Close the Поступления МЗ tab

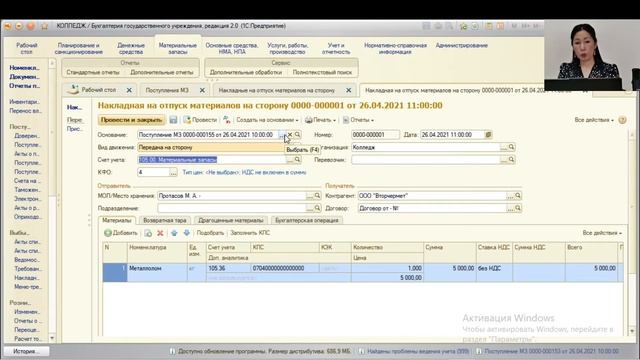point(202,90)
